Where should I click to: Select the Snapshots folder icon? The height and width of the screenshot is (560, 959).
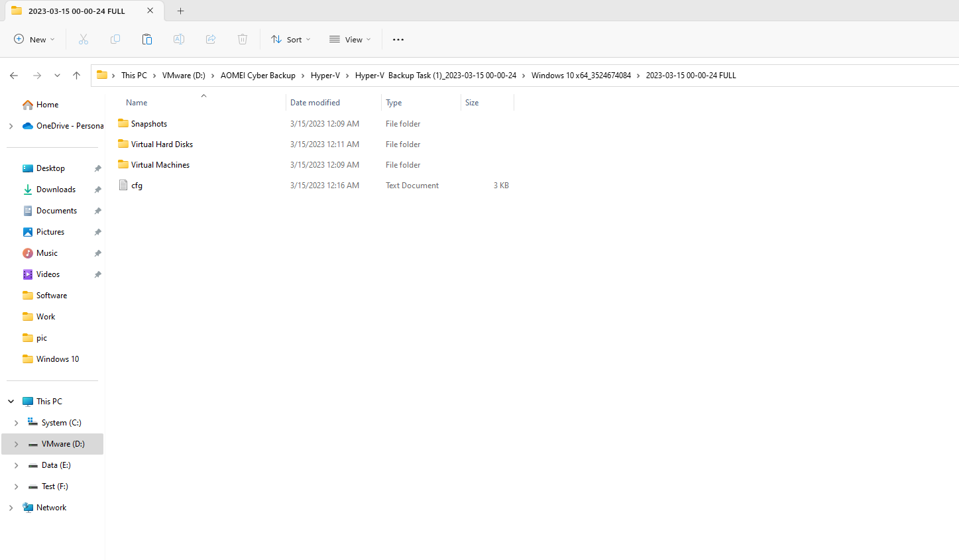pos(123,123)
